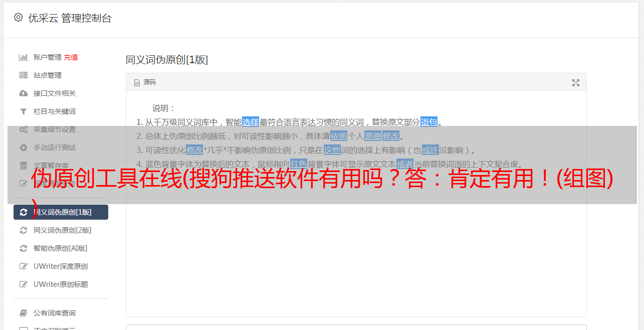Open 智能伪原创[AI版] menu item
This screenshot has width=644, height=330.
(61, 248)
